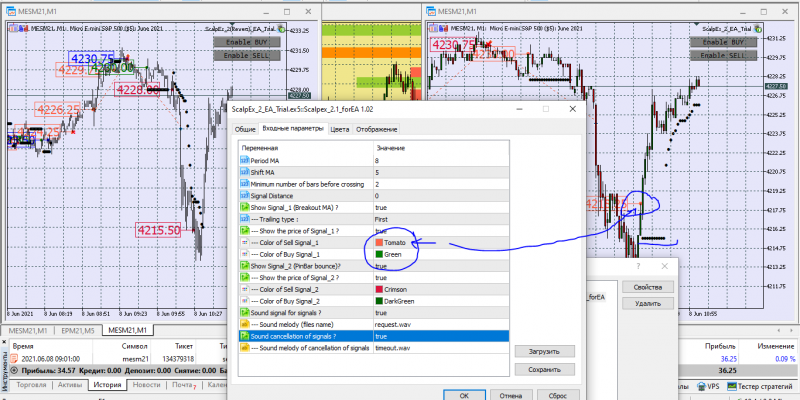Image resolution: width=800 pixels, height=400 pixels.
Task: Switch to the EPM21,M5 chart tab
Action: (x=79, y=330)
